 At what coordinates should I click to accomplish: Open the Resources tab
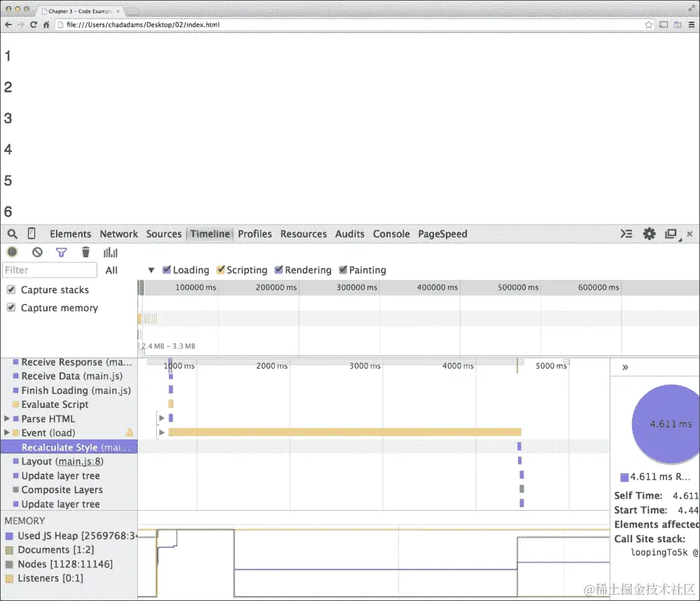(x=304, y=234)
